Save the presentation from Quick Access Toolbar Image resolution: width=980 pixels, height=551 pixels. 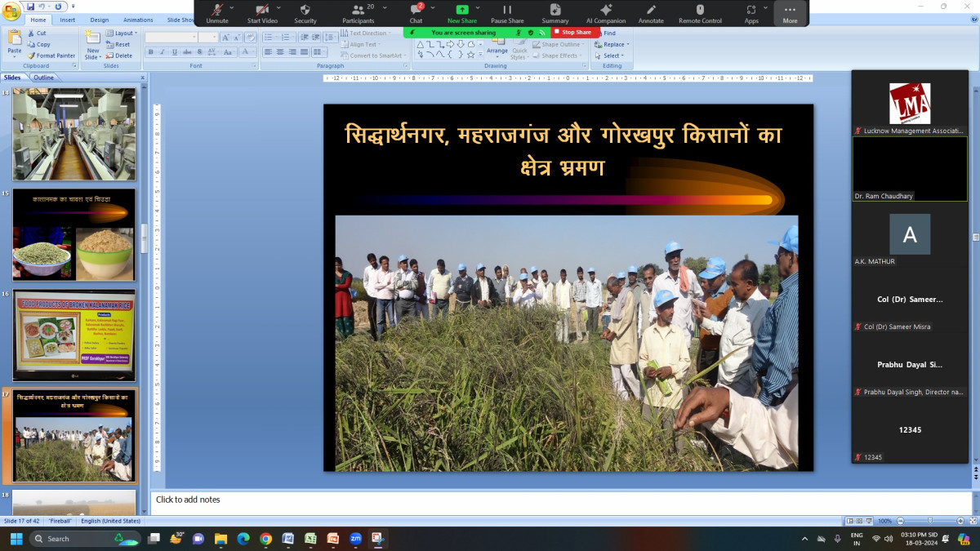(x=31, y=7)
